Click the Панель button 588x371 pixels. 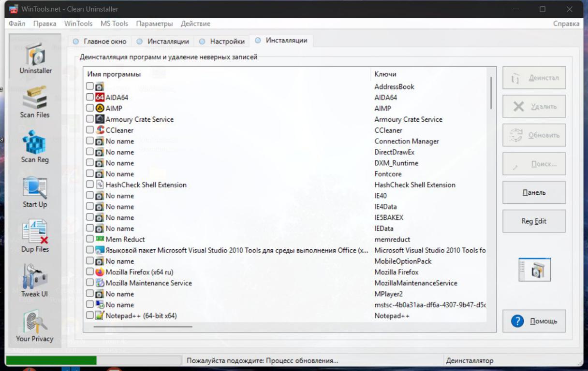[534, 193]
